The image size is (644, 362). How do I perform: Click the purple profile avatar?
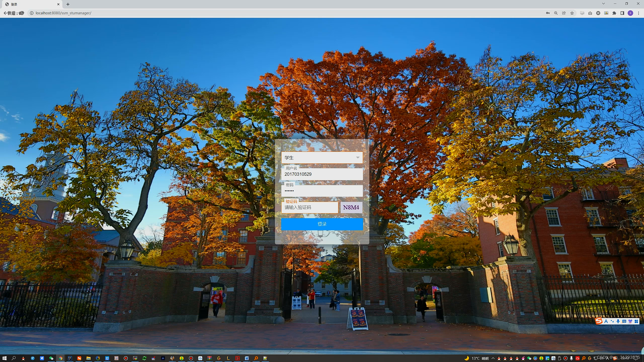click(x=630, y=13)
